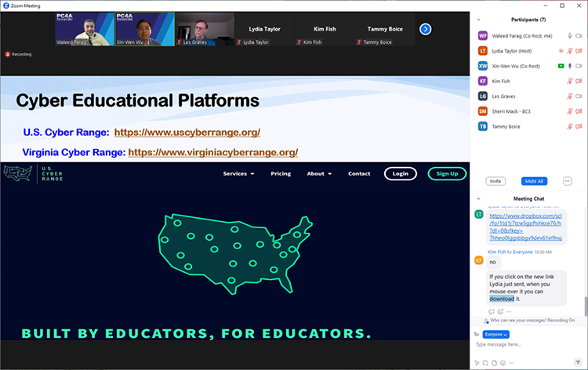
Task: Click the send message arrow button
Action: point(578,362)
